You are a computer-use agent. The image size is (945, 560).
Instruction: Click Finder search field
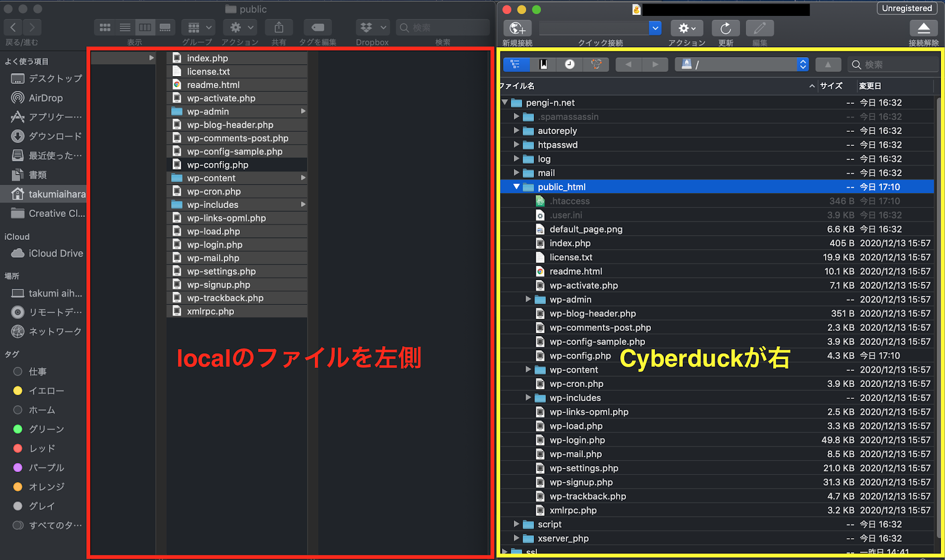click(x=443, y=27)
